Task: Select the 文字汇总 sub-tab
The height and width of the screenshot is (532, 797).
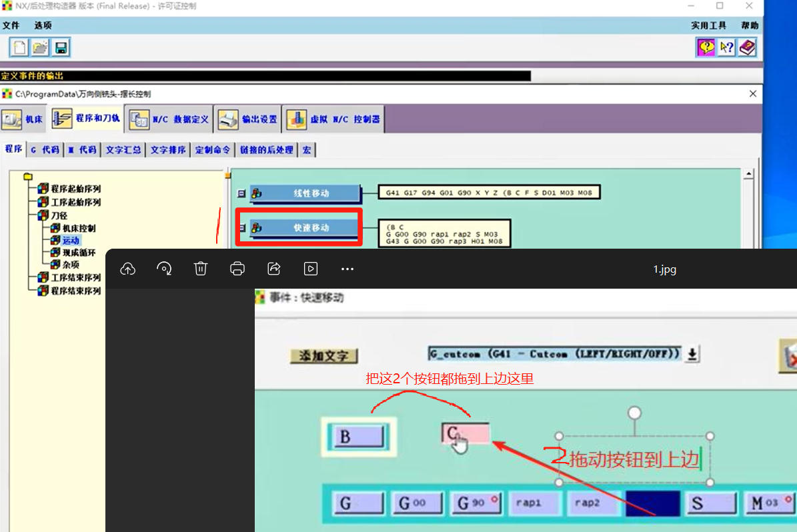Action: point(123,150)
